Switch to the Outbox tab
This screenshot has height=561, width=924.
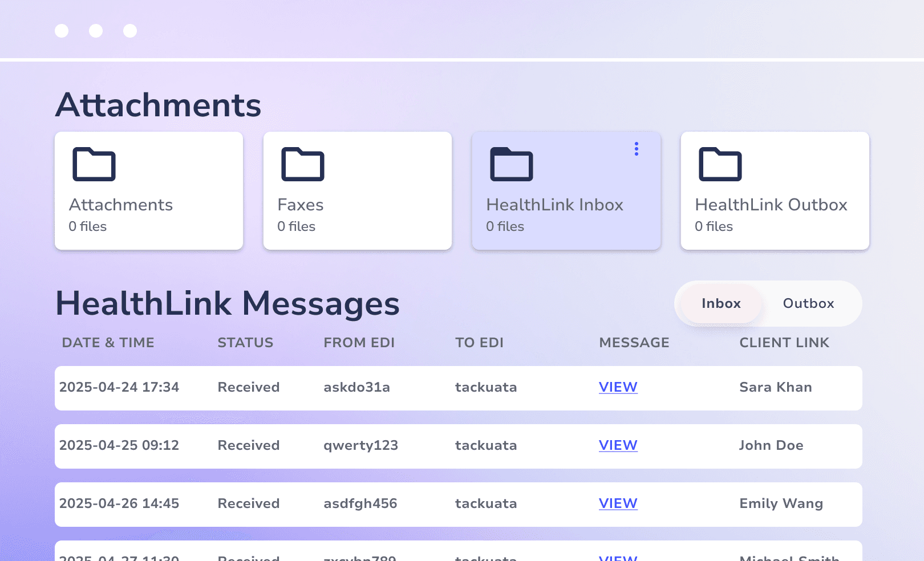[808, 303]
